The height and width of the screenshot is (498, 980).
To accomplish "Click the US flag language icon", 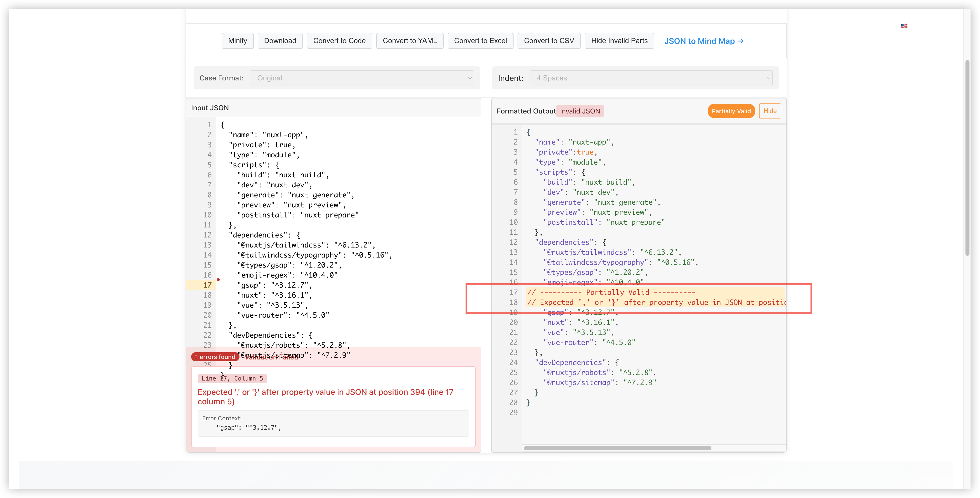I will tap(904, 26).
